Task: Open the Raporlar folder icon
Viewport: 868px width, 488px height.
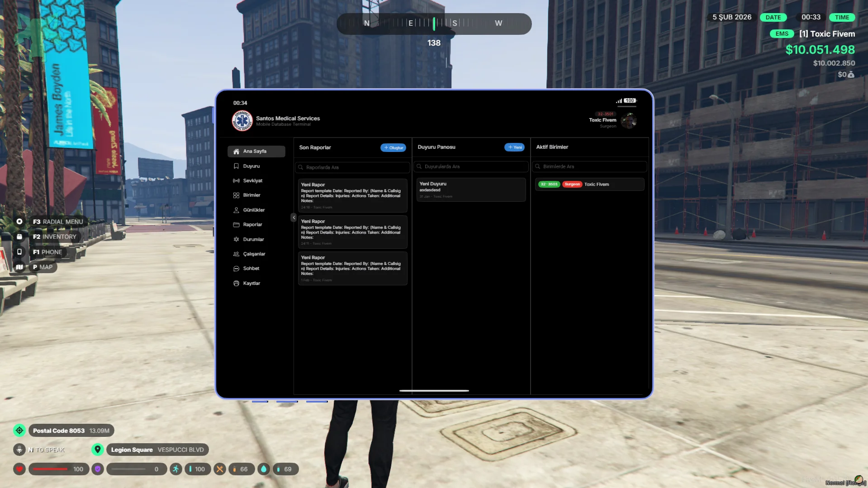Action: click(x=236, y=225)
